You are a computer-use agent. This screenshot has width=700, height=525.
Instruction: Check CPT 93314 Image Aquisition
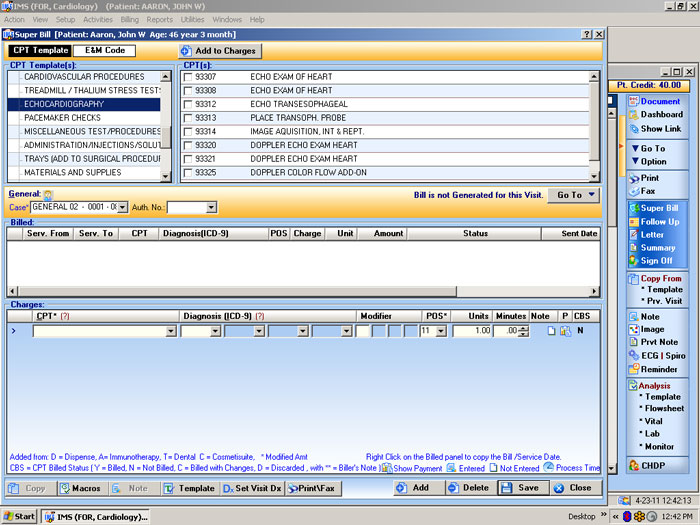coord(188,132)
